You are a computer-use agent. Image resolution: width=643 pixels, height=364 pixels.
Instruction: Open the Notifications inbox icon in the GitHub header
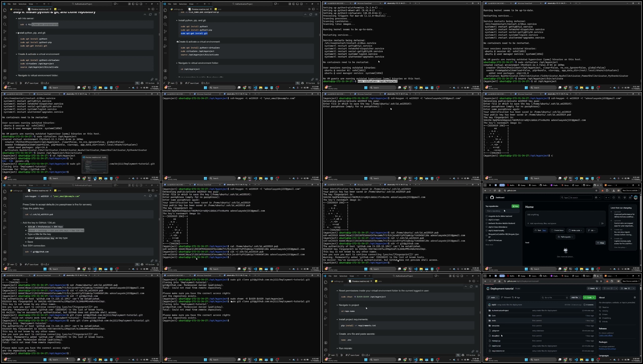[x=630, y=198]
